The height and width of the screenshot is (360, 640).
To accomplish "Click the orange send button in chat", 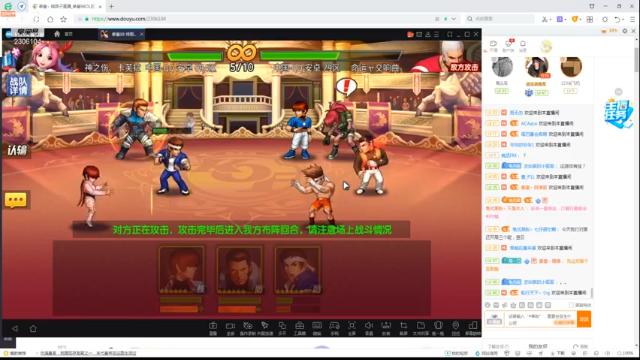I will [584, 319].
